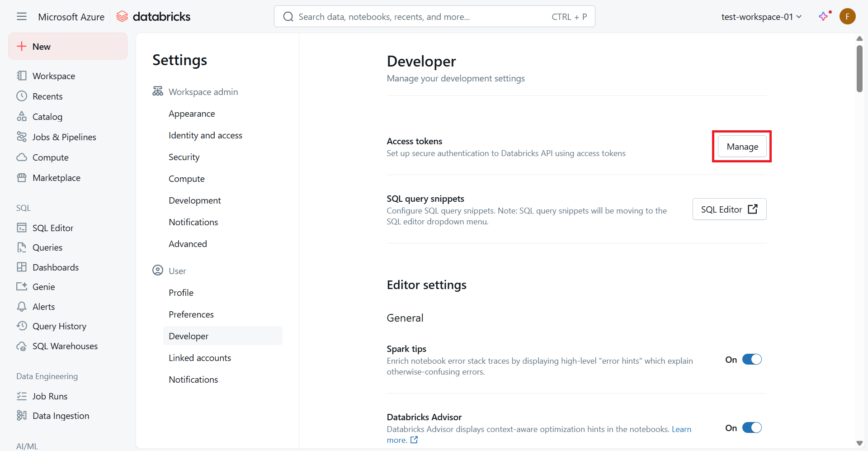Viewport: 868px width, 451px height.
Task: Click the Query History icon
Action: [x=22, y=326]
